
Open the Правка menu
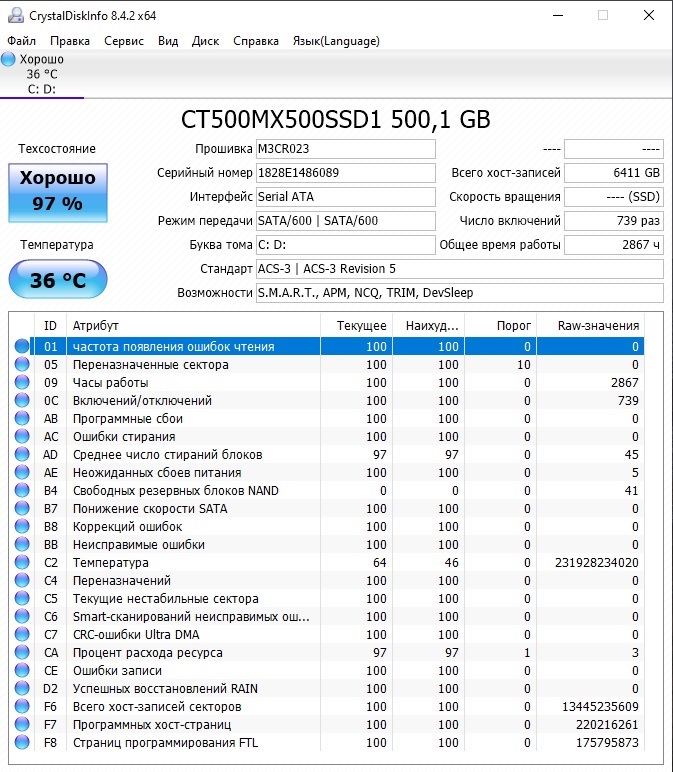click(x=70, y=41)
